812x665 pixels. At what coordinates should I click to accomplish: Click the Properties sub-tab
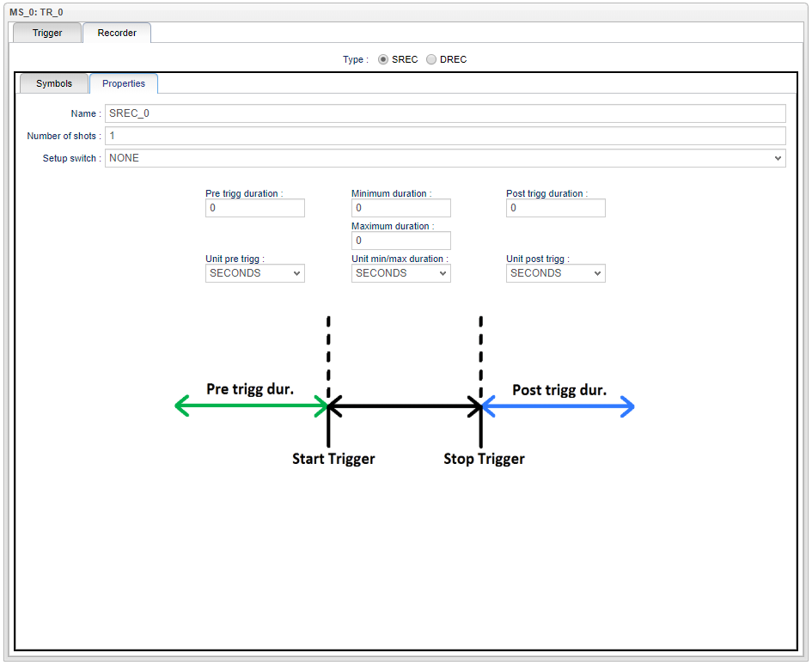click(x=124, y=84)
